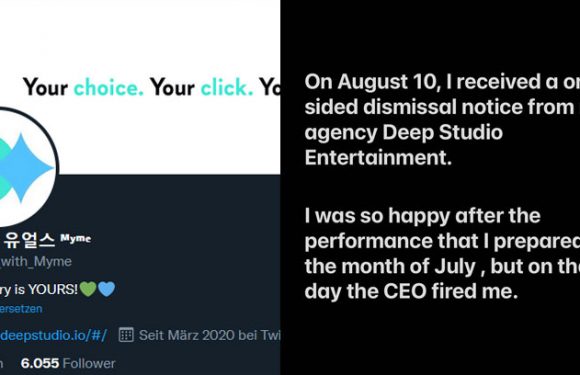Click the teal shape at the avatar's left edge
The height and width of the screenshot is (375, 580).
click(5, 168)
